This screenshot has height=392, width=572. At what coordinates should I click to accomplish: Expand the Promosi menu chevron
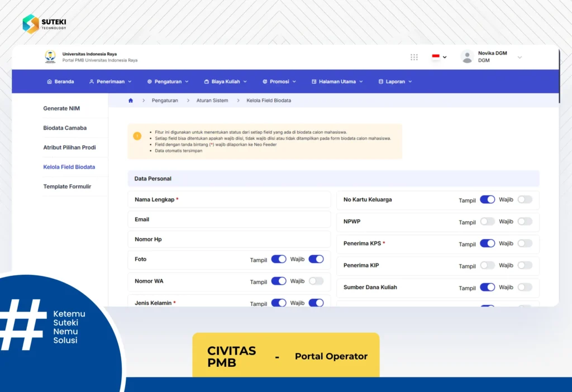point(294,82)
